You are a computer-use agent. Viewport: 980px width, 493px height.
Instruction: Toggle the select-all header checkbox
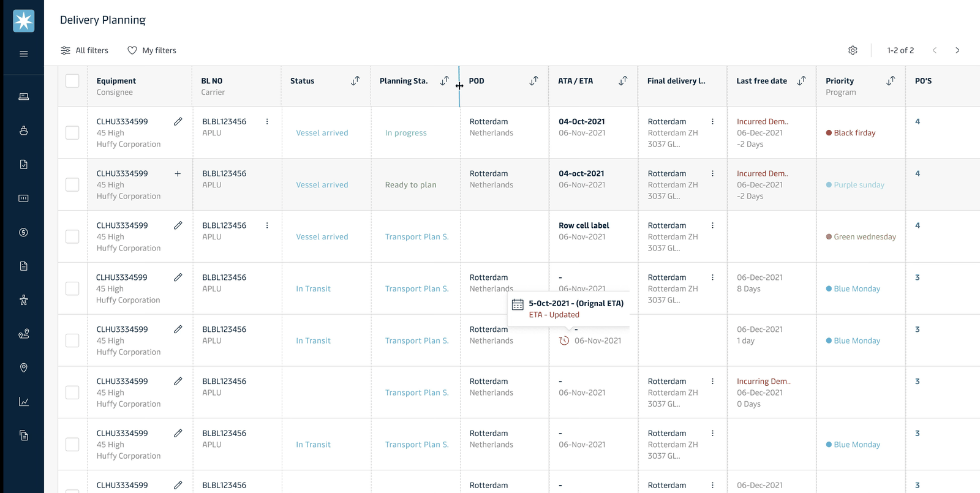tap(72, 81)
